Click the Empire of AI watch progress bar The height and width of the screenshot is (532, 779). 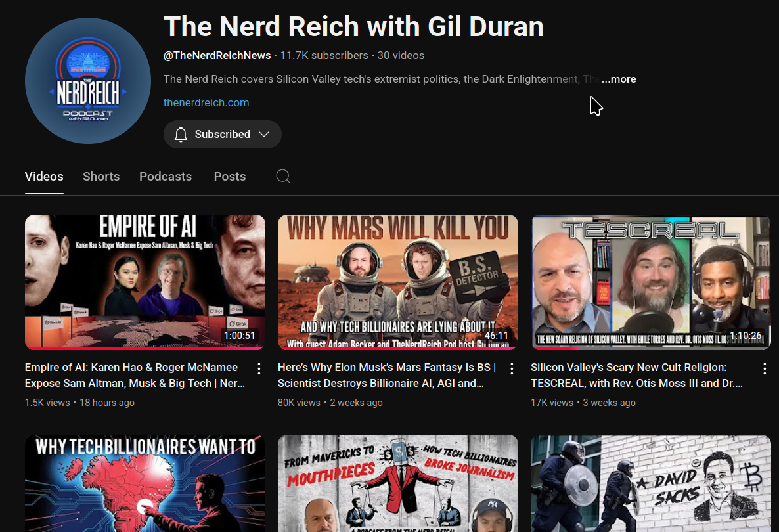click(x=145, y=348)
